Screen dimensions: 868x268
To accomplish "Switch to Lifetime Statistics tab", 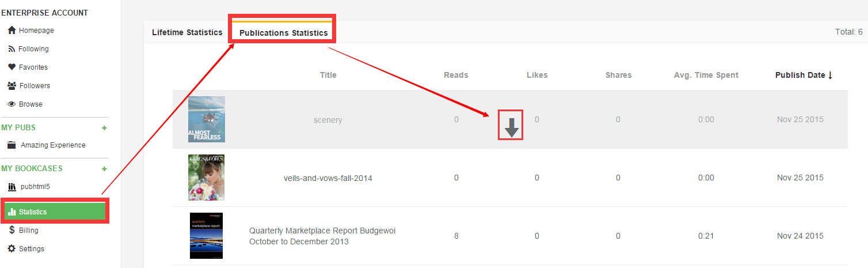I will pos(187,32).
